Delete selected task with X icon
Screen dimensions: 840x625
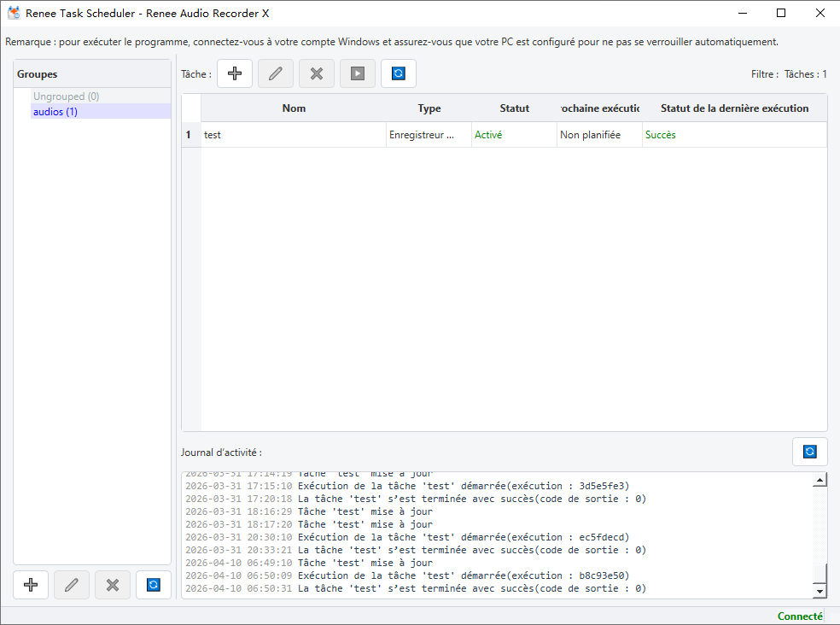317,73
